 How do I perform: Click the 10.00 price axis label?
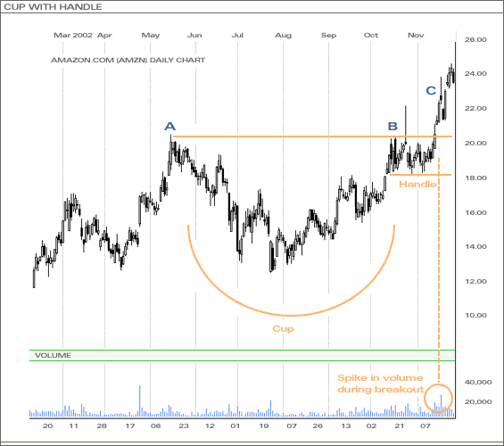coord(475,316)
